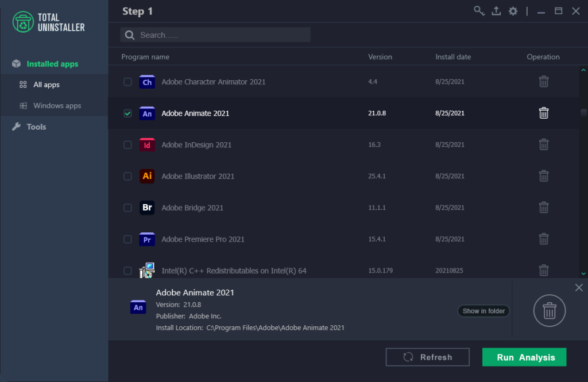This screenshot has height=382, width=588.
Task: Click the Run Analysis button
Action: [524, 357]
